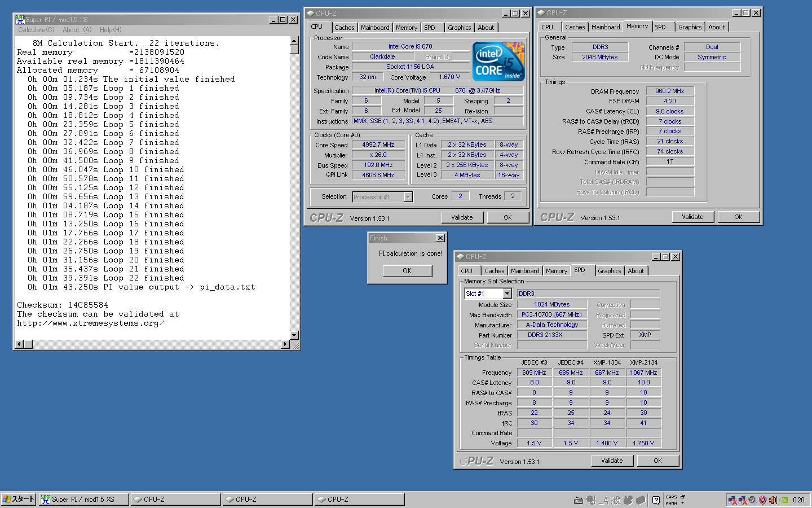Click OK in CPU-Z SPD window
Viewport: 812px width, 508px height.
coord(657,461)
